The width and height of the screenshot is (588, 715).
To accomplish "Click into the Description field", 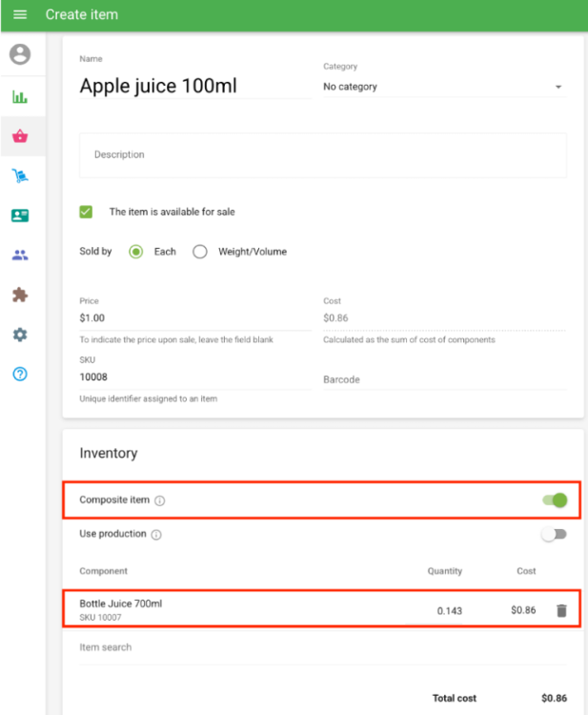I will coord(323,155).
